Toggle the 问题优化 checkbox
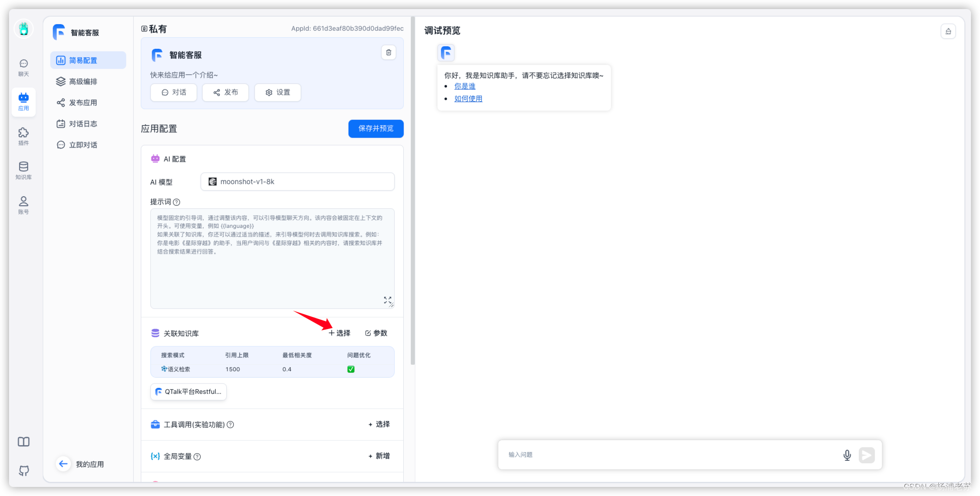 click(351, 369)
